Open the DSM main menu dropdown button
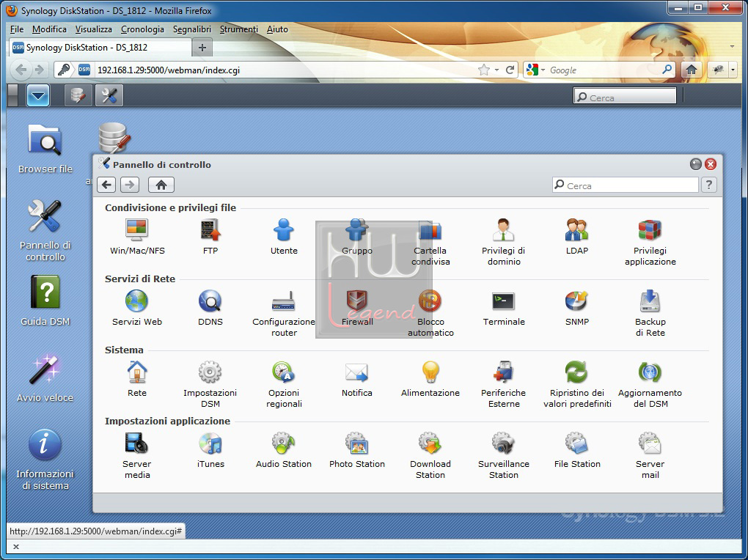Screen dimensions: 748x560 pos(38,96)
